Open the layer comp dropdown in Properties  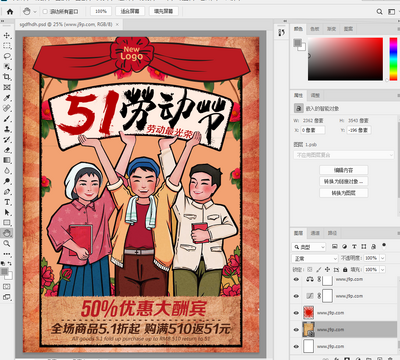tap(344, 155)
